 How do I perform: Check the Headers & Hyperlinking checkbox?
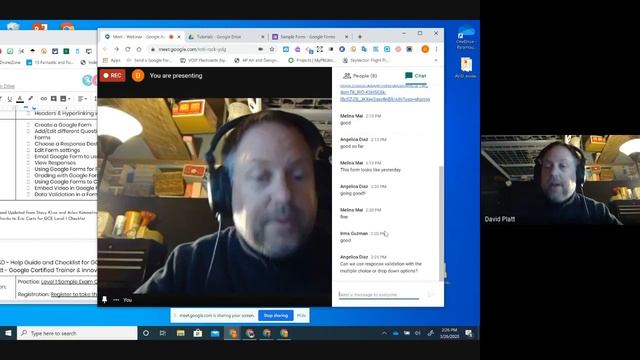point(28,113)
